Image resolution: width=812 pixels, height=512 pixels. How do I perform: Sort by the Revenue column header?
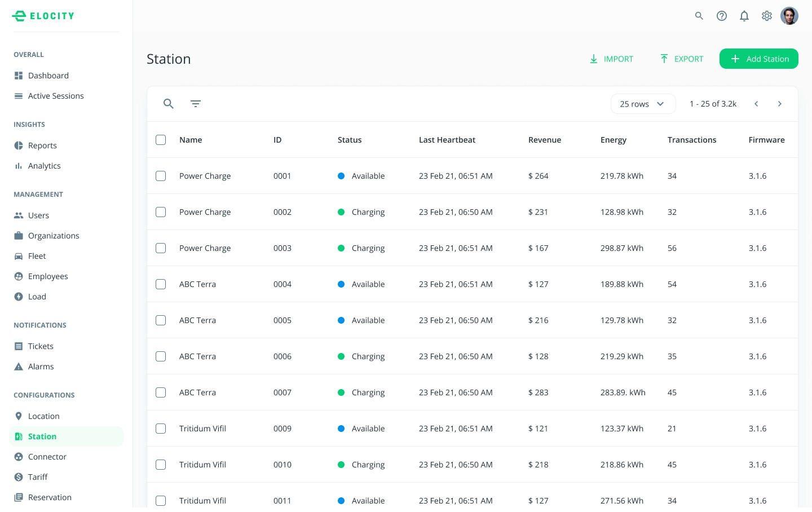pyautogui.click(x=545, y=140)
